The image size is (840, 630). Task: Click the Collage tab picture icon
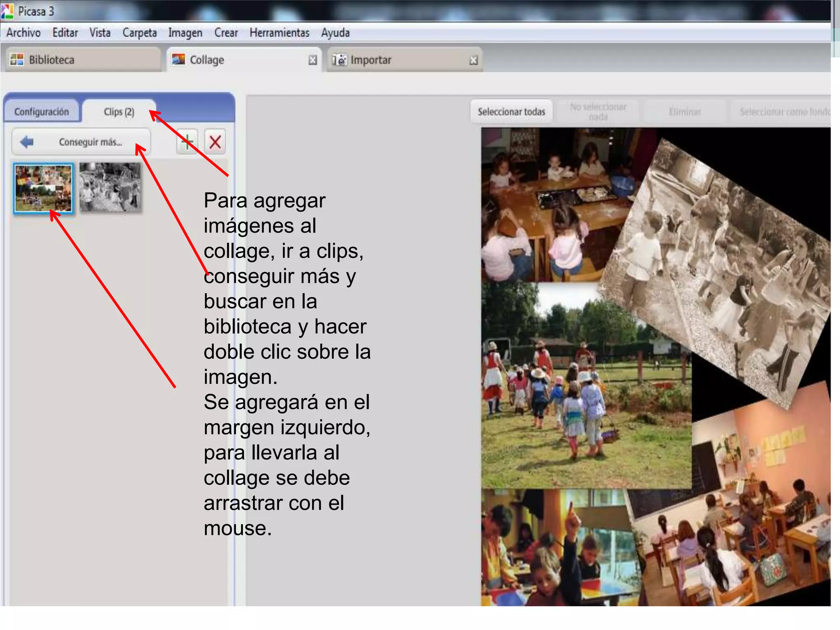(178, 59)
